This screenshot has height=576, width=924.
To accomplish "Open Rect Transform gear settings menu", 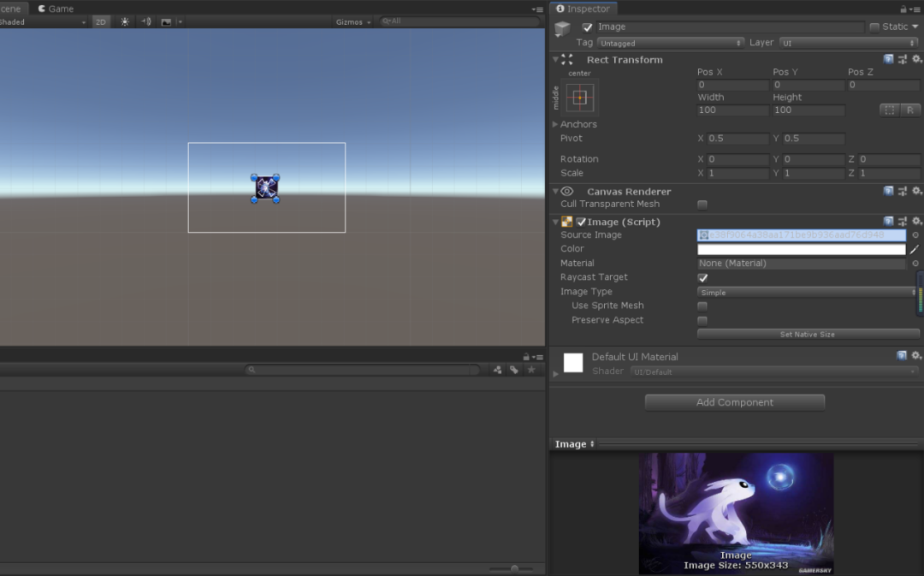I will (x=916, y=59).
